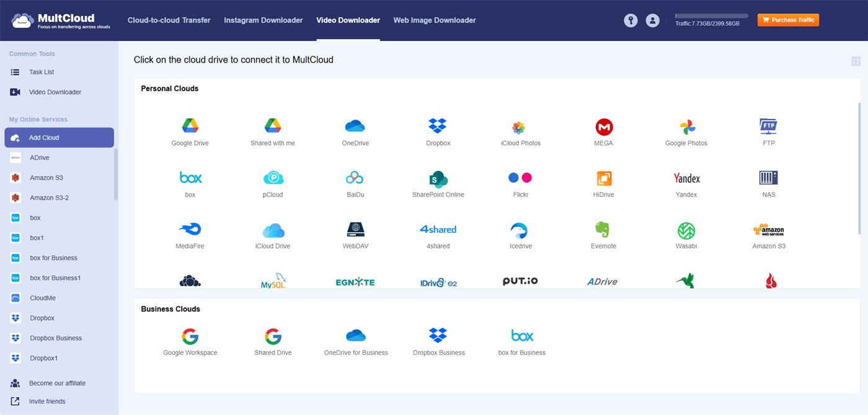Image resolution: width=868 pixels, height=415 pixels.
Task: Add the Evernote cloud service
Action: [x=603, y=230]
